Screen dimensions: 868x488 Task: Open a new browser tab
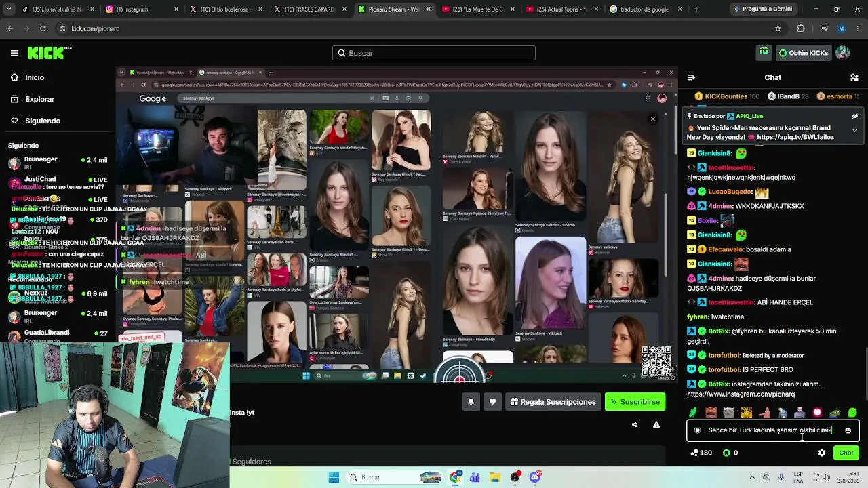(696, 9)
